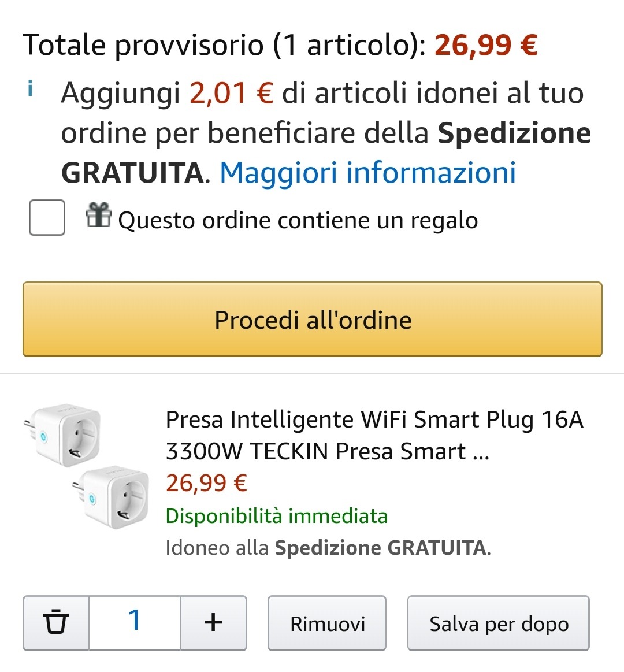Tick the gift order checkbox
Screen dimensions: 624x672
click(x=47, y=218)
